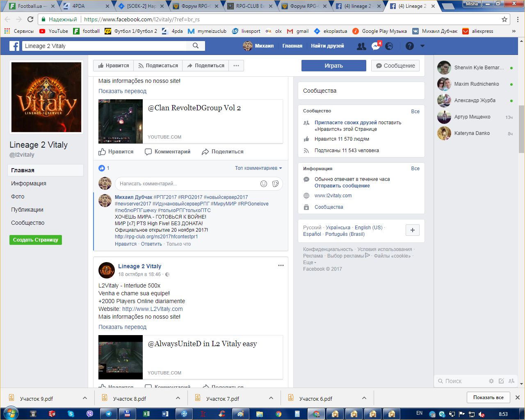Click the Создать Страницу button
525x420 pixels.
(x=36, y=240)
